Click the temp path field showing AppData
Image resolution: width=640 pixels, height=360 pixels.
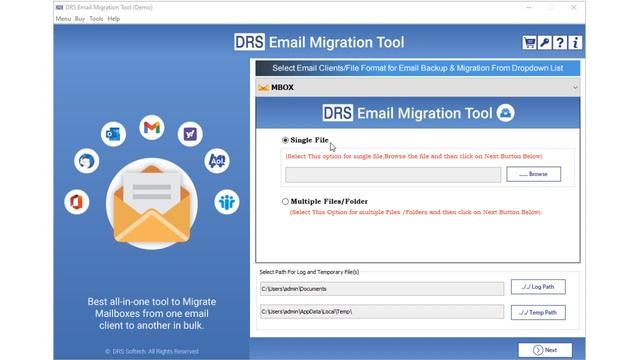coord(382,311)
